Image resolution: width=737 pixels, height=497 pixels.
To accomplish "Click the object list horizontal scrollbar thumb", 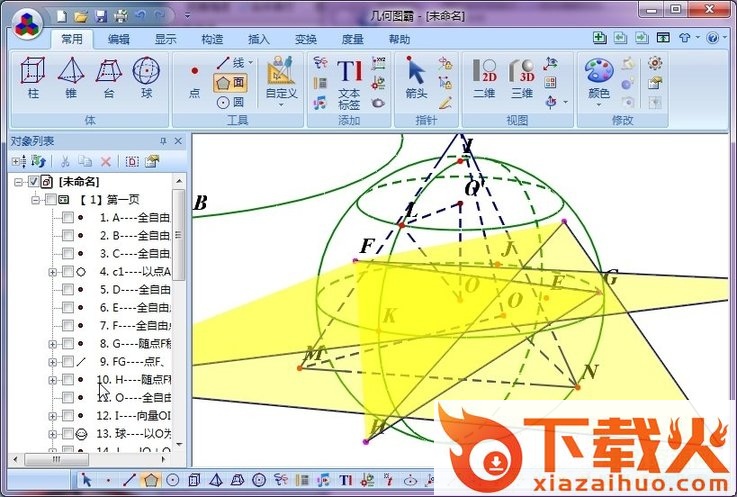I will 56,459.
